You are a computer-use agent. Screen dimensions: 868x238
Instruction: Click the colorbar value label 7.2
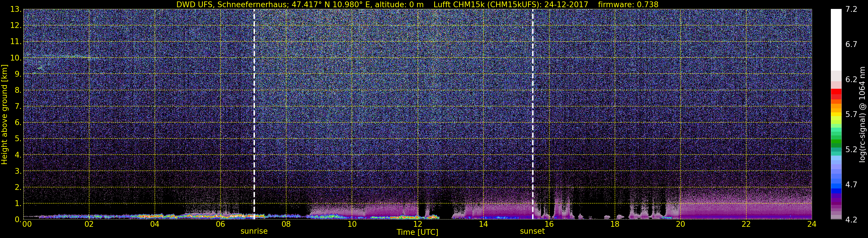click(851, 10)
